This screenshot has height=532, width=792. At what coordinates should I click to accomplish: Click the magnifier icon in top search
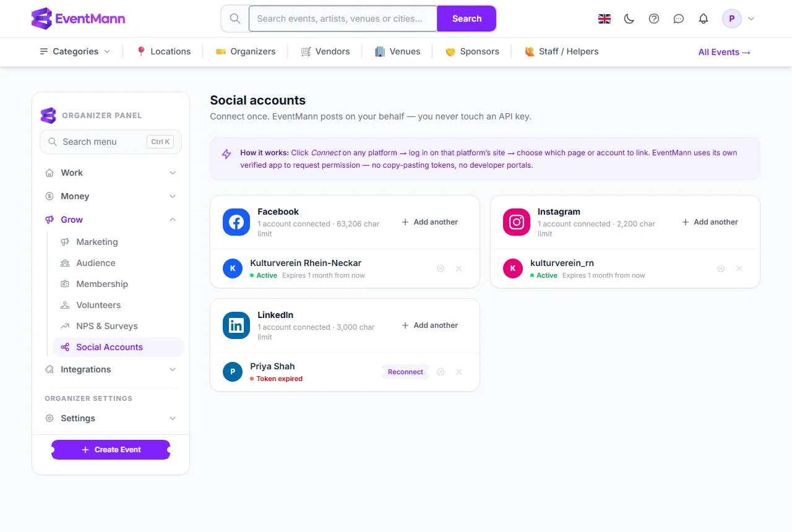coord(235,19)
